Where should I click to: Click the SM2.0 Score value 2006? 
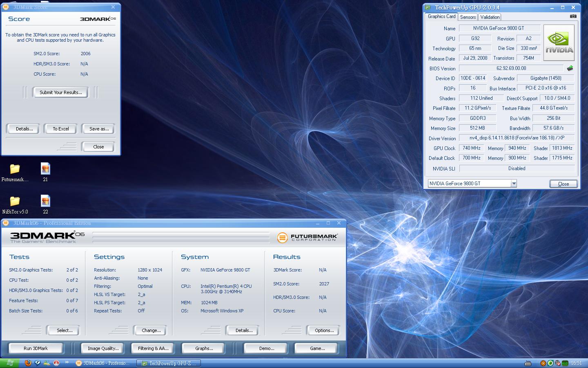pyautogui.click(x=86, y=54)
